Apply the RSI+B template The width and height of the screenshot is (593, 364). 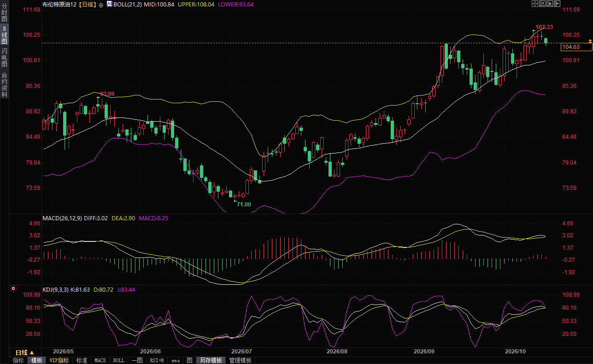click(x=157, y=360)
